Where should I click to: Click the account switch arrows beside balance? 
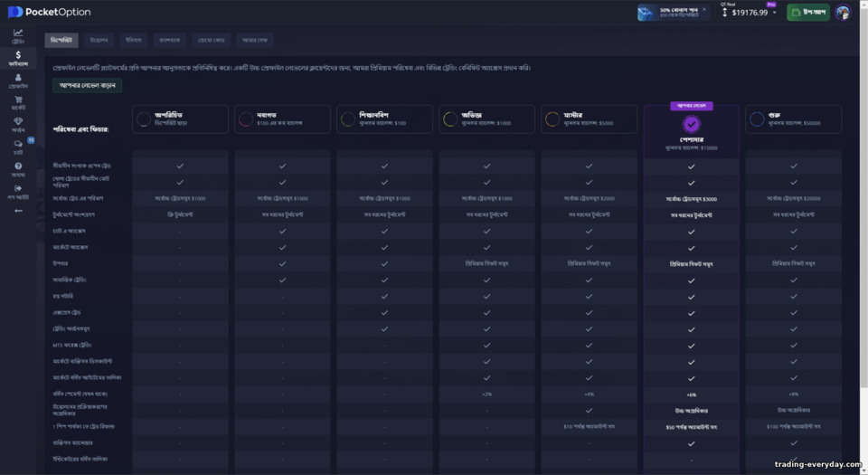click(724, 12)
